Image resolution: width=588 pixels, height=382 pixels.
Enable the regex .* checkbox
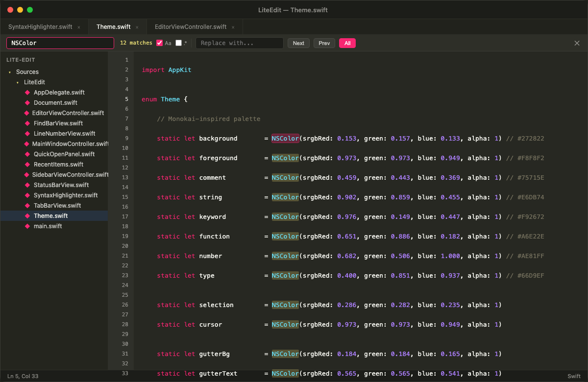point(178,43)
